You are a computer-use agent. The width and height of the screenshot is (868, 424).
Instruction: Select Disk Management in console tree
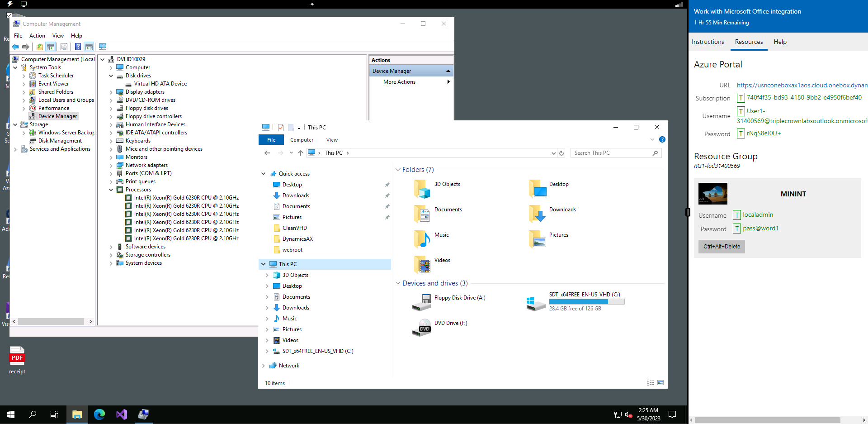click(x=60, y=141)
